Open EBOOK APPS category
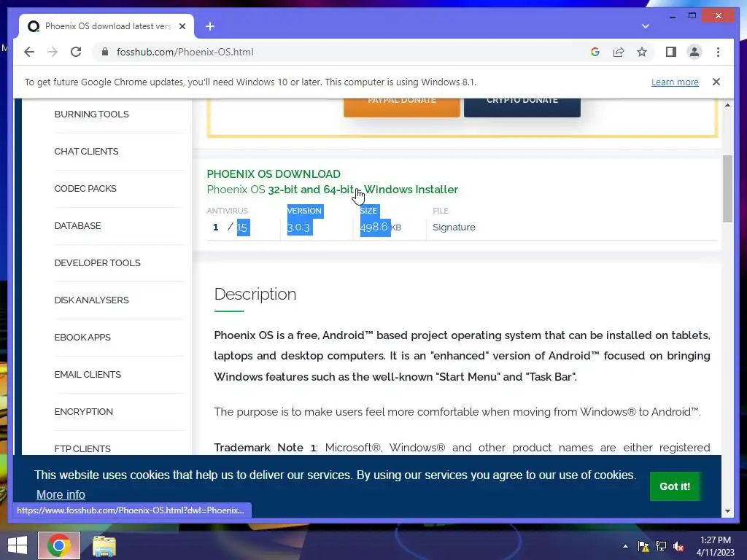The image size is (747, 560). 82,337
